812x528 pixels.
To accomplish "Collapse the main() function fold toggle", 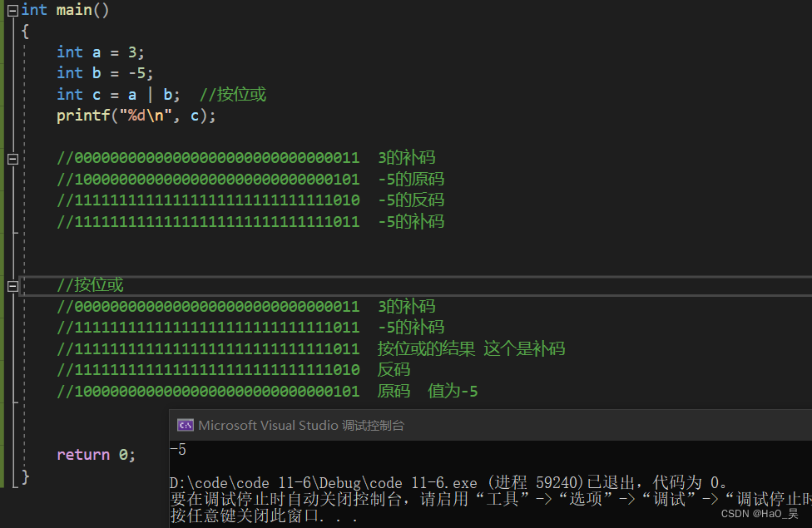I will coord(13,10).
